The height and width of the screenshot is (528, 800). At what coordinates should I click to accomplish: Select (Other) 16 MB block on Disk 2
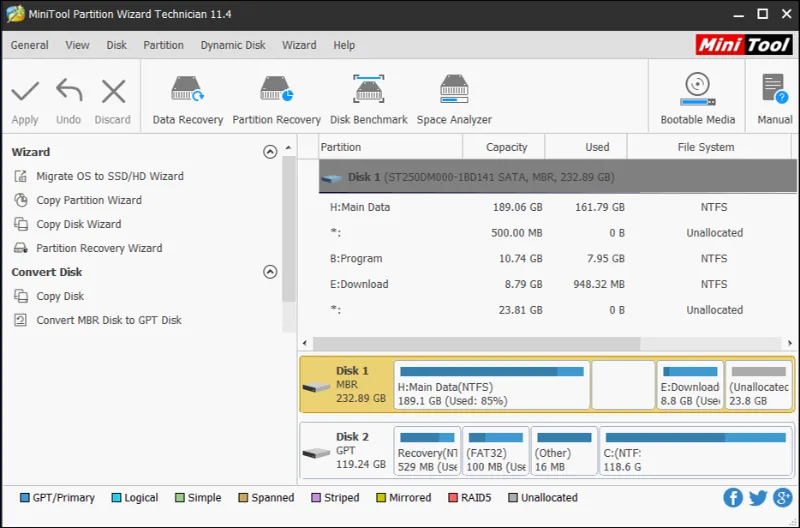pyautogui.click(x=564, y=451)
